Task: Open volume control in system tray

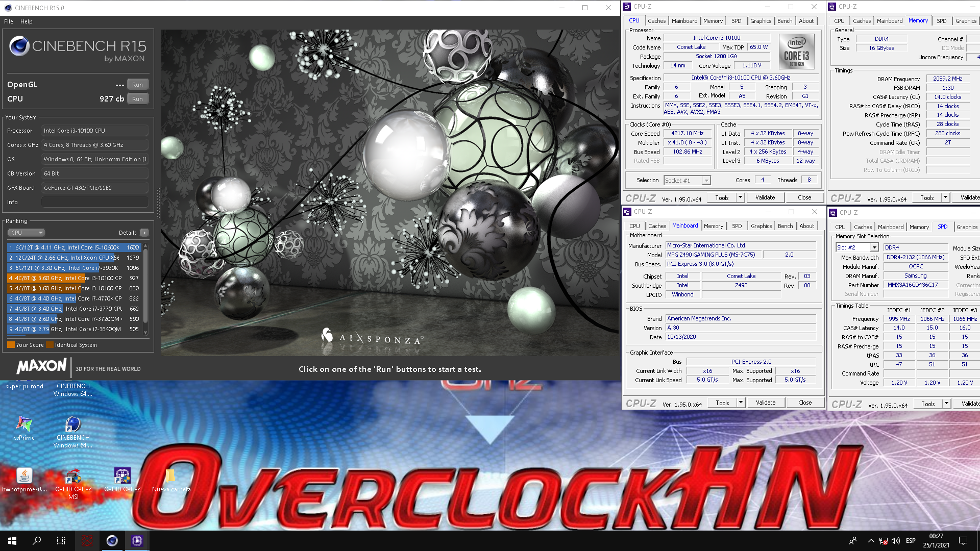Action: [896, 541]
